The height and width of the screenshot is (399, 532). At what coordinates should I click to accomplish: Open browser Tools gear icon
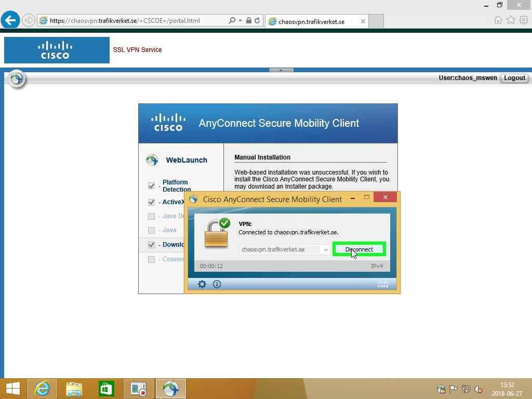(524, 20)
